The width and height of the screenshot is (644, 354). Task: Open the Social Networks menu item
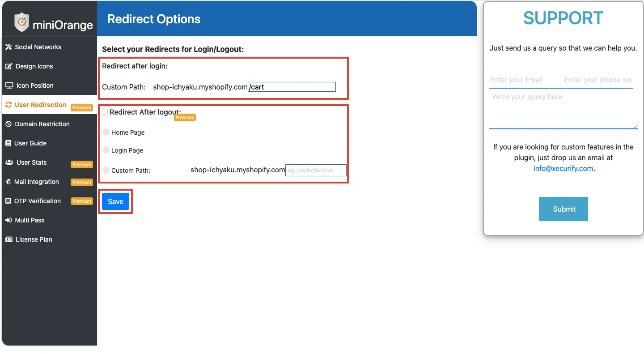coord(49,47)
